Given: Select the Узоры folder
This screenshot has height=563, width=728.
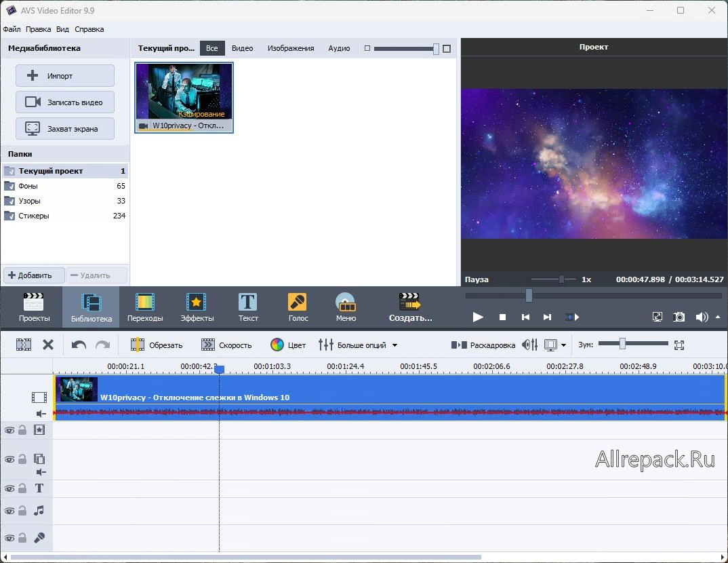Looking at the screenshot, I should point(65,201).
